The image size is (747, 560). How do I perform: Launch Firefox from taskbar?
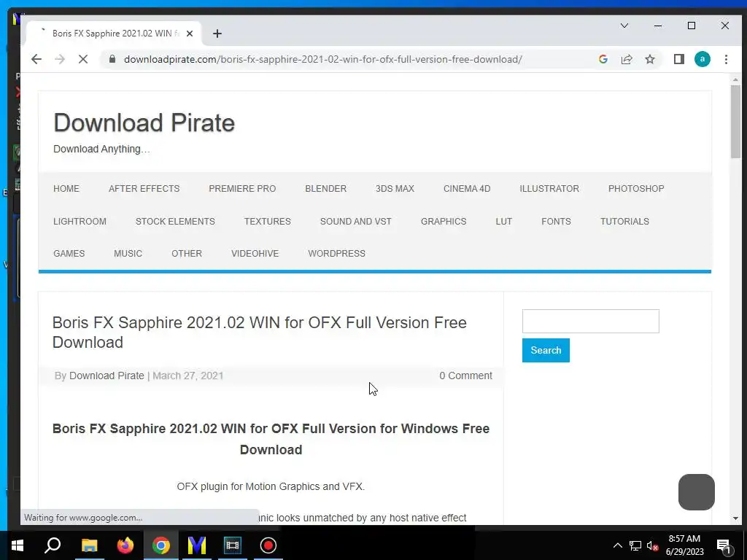(125, 545)
